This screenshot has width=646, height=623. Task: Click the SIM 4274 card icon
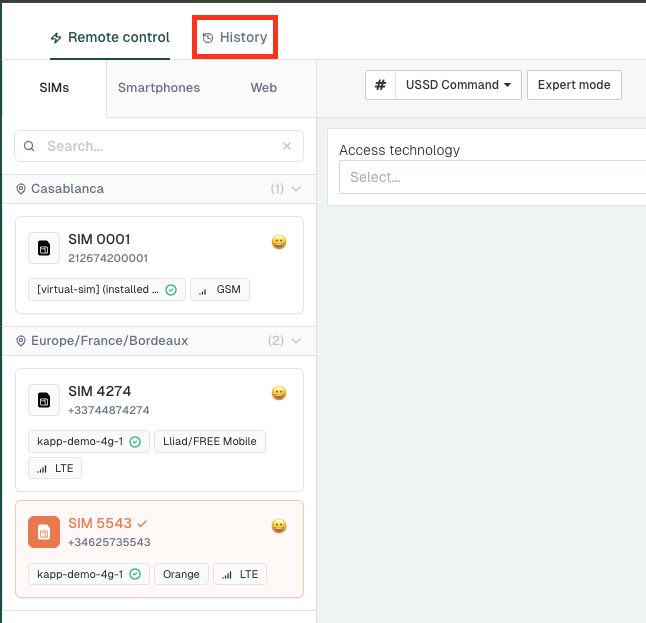tap(44, 400)
